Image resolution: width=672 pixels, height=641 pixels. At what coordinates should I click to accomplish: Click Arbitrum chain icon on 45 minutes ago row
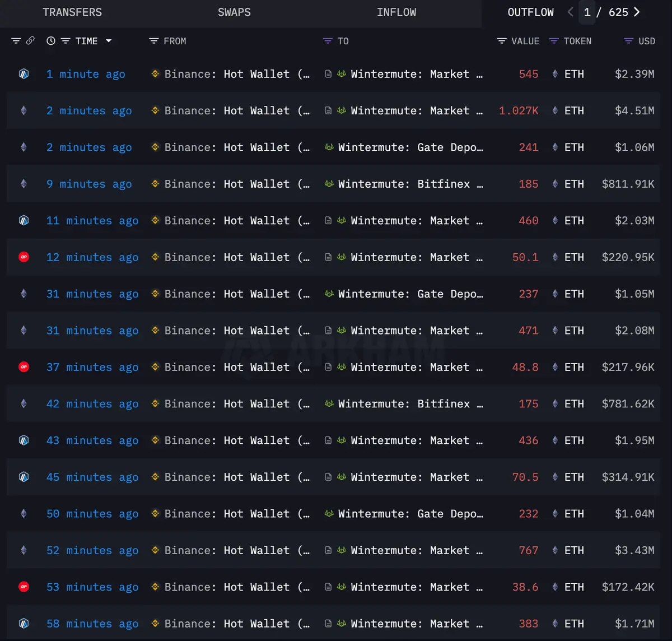pyautogui.click(x=24, y=477)
